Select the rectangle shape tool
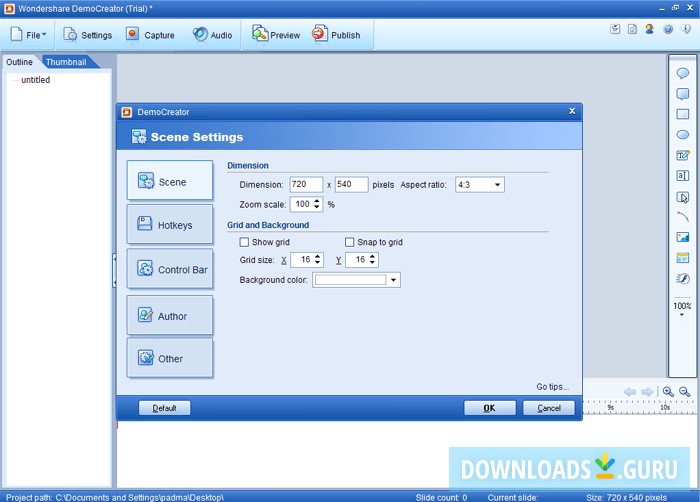 [682, 114]
